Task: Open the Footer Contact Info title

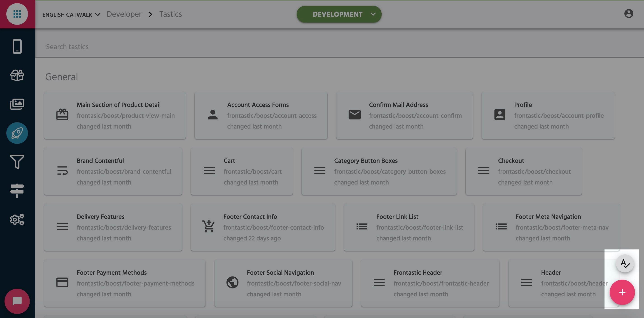Action: coord(250,217)
